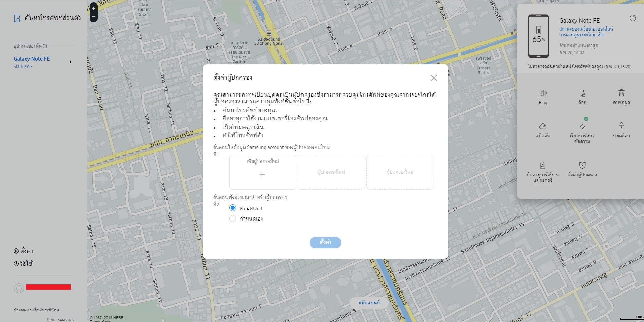Select the กำหนดเอง radio button
Viewport: 644px width, 322px height.
pos(233,219)
